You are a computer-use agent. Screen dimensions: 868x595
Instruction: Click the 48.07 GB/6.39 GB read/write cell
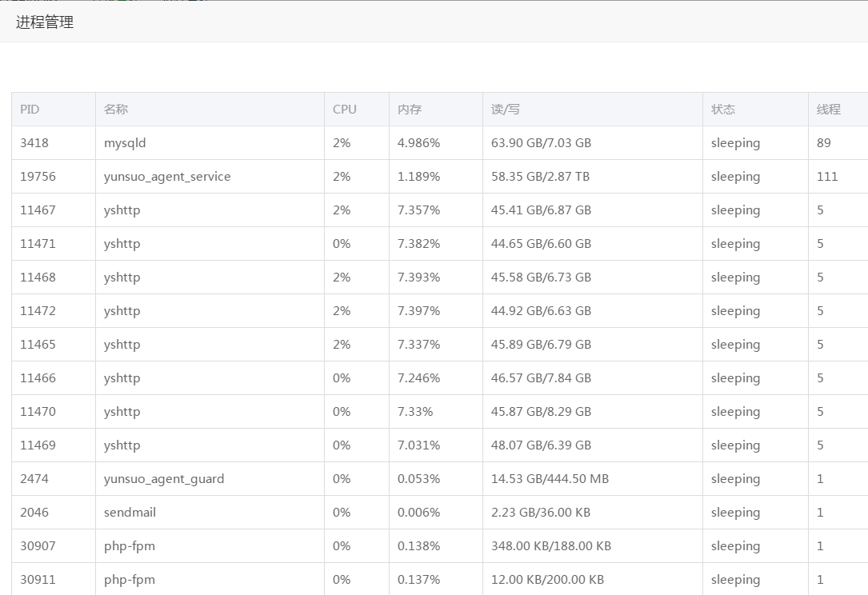coord(541,445)
